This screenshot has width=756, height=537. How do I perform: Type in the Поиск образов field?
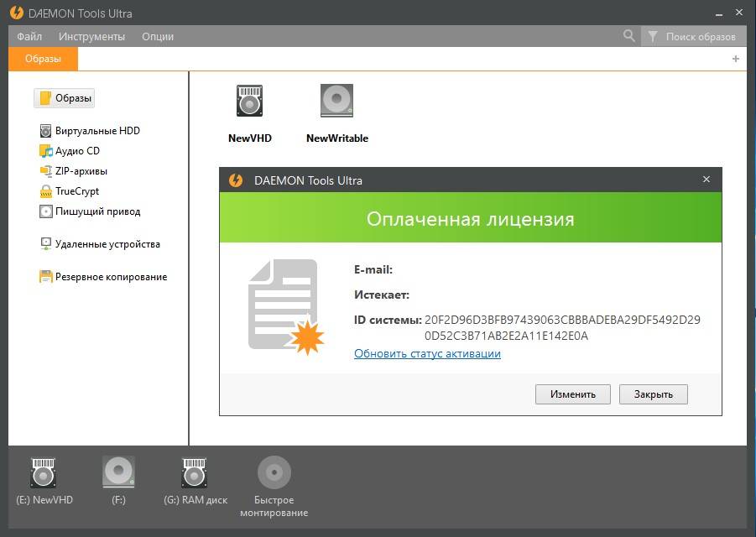coord(700,37)
